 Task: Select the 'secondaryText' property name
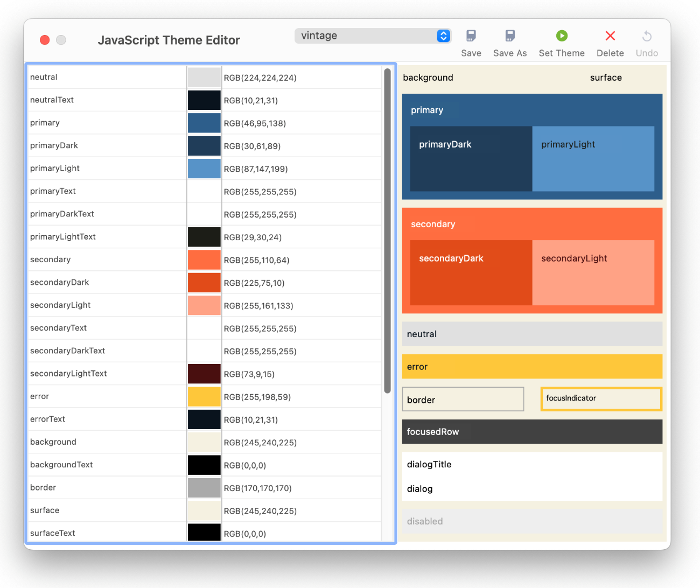point(58,328)
